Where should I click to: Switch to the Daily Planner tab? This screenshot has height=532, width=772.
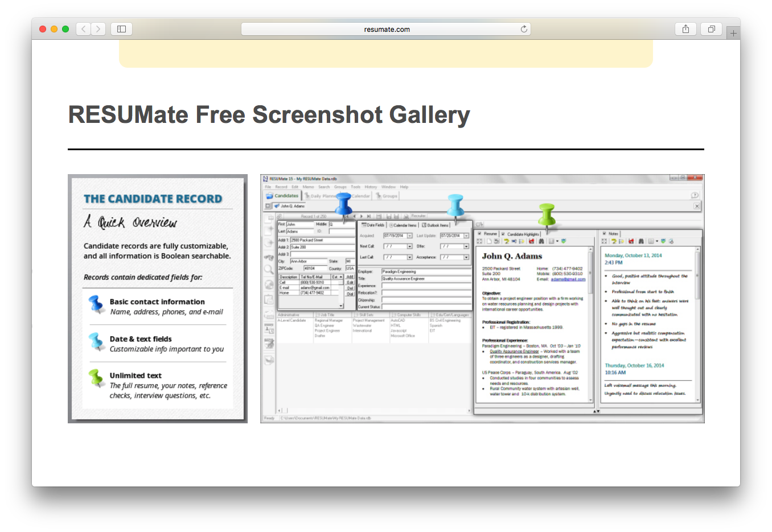pos(321,196)
